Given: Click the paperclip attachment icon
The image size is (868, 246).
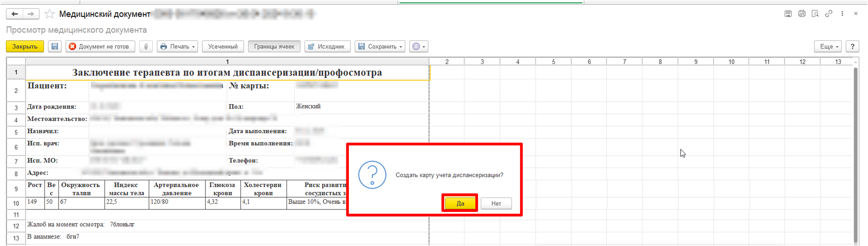Looking at the screenshot, I should click(146, 46).
